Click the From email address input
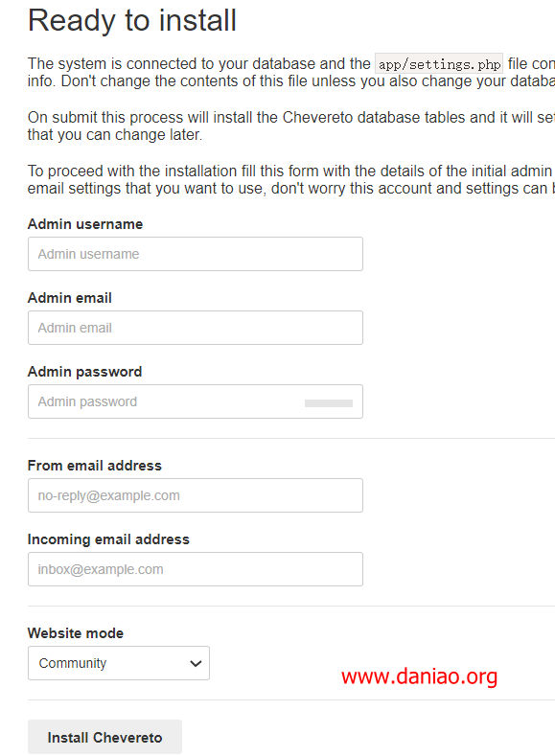 (196, 495)
